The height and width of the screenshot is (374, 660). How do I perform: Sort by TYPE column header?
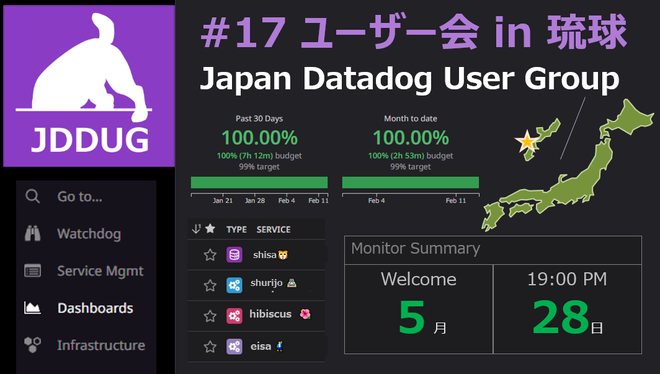pos(237,229)
